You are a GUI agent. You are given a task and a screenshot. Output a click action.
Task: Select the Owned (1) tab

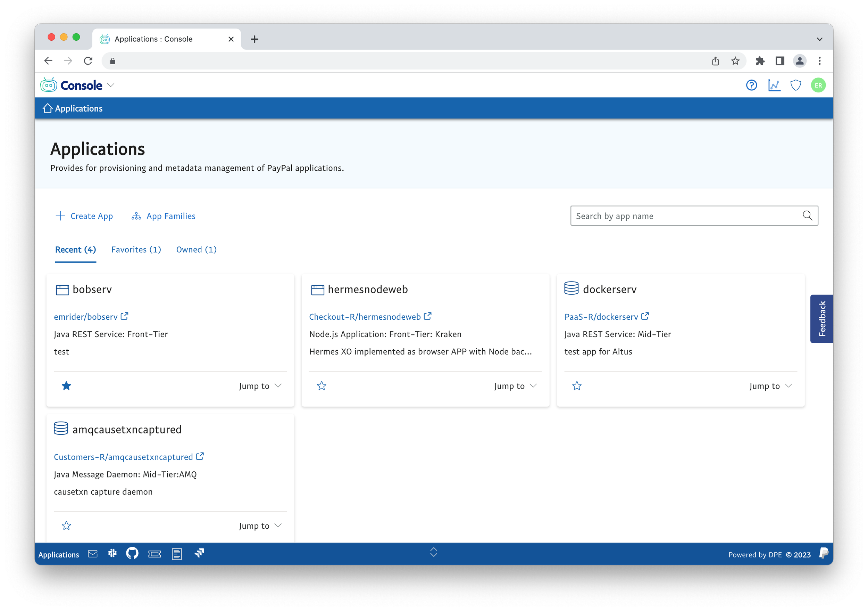click(196, 250)
